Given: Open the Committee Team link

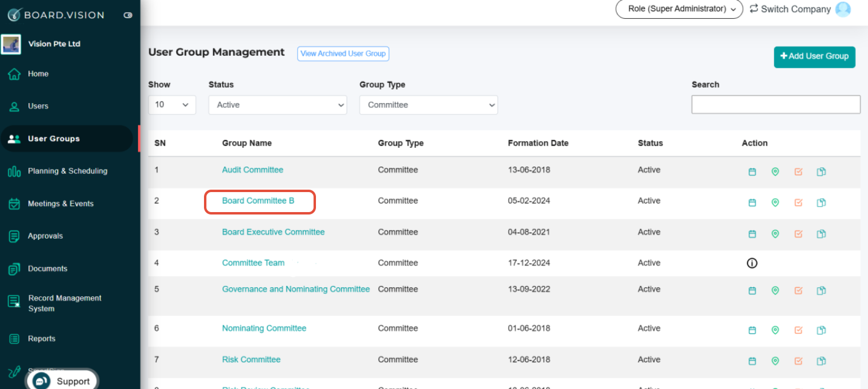Looking at the screenshot, I should pyautogui.click(x=253, y=263).
